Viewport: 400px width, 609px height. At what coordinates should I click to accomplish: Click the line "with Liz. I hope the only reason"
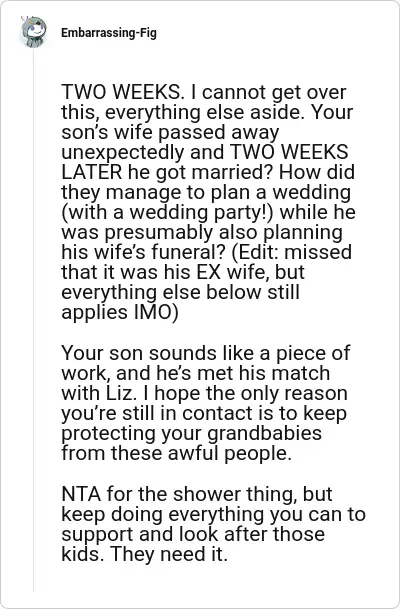(204, 393)
